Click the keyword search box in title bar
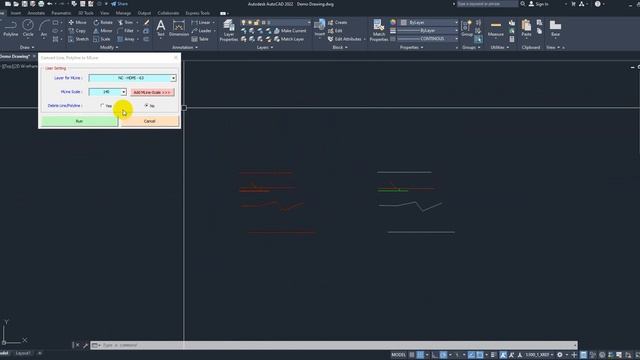This screenshot has width=640, height=360. (487, 4)
